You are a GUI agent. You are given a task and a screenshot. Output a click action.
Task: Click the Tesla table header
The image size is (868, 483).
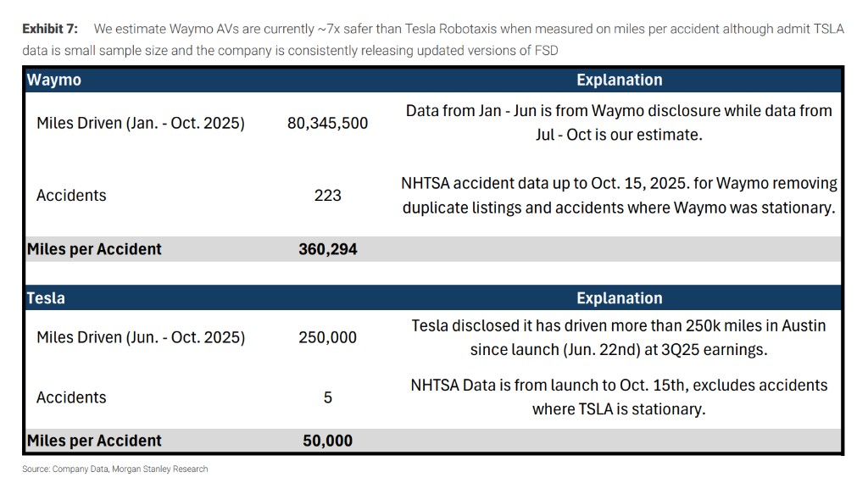47,298
